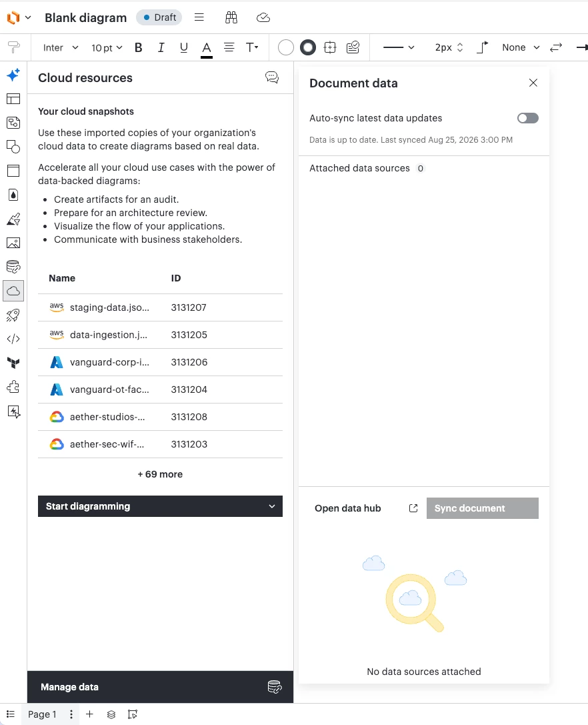Screen dimensions: 588x725
Task: Toggle bold text formatting
Action: 138,47
